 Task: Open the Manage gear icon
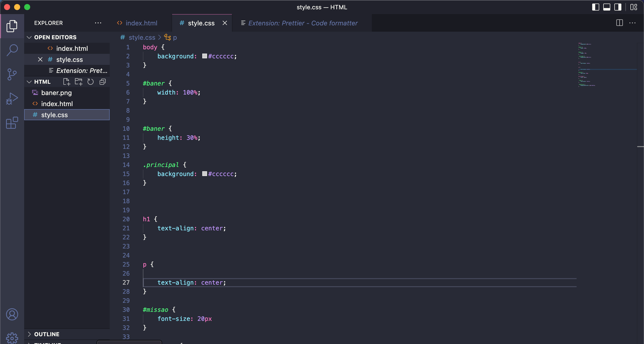click(x=12, y=338)
